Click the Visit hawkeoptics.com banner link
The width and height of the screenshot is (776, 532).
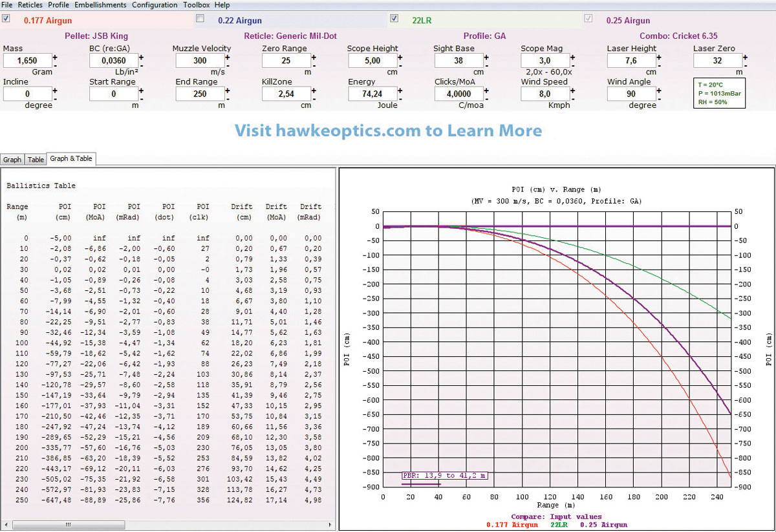388,131
